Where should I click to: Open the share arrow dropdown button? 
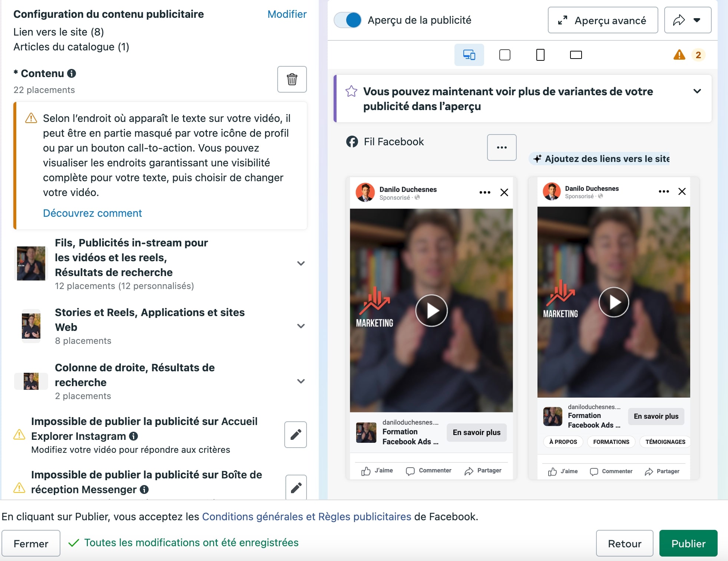(688, 20)
